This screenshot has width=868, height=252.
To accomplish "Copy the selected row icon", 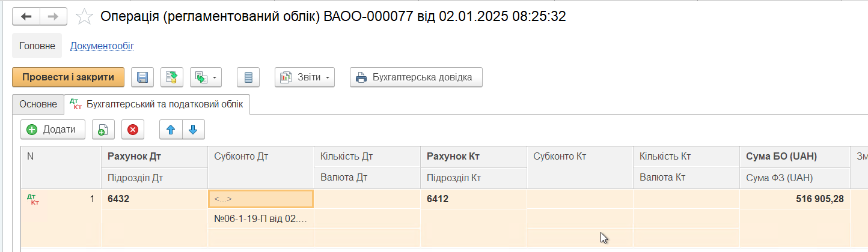I will tap(103, 129).
